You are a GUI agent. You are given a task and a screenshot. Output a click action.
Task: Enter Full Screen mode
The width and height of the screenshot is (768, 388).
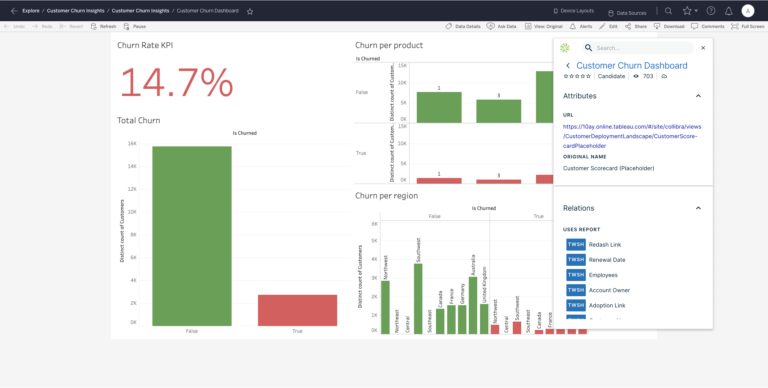coord(747,26)
